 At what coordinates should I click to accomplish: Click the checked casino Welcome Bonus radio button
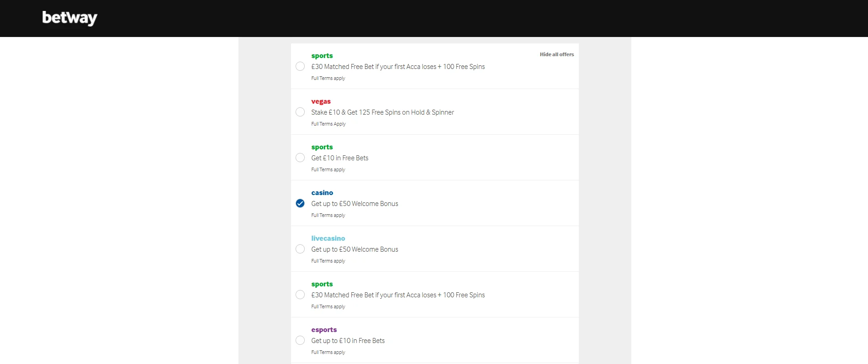300,203
